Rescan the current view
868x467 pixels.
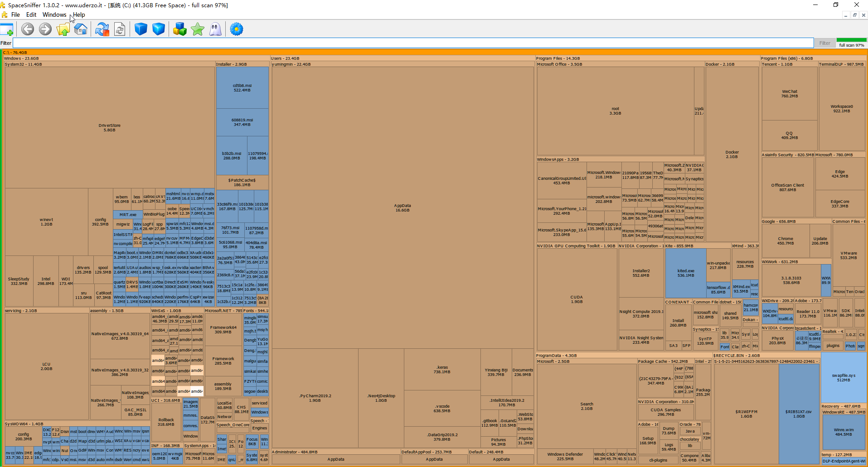pyautogui.click(x=120, y=29)
